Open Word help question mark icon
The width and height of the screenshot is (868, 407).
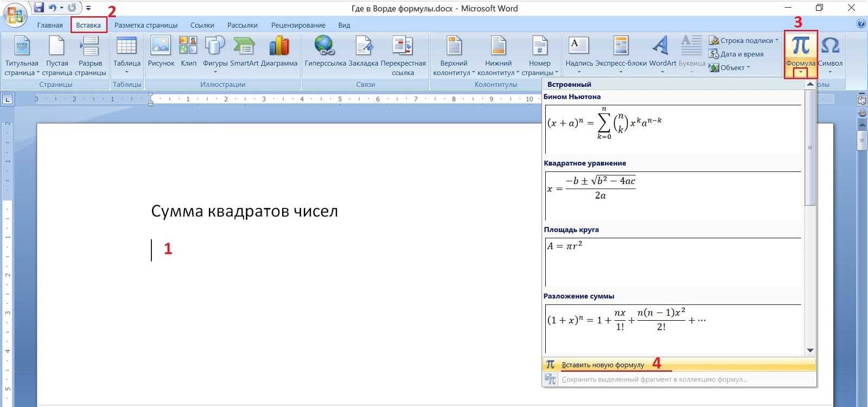click(x=861, y=24)
